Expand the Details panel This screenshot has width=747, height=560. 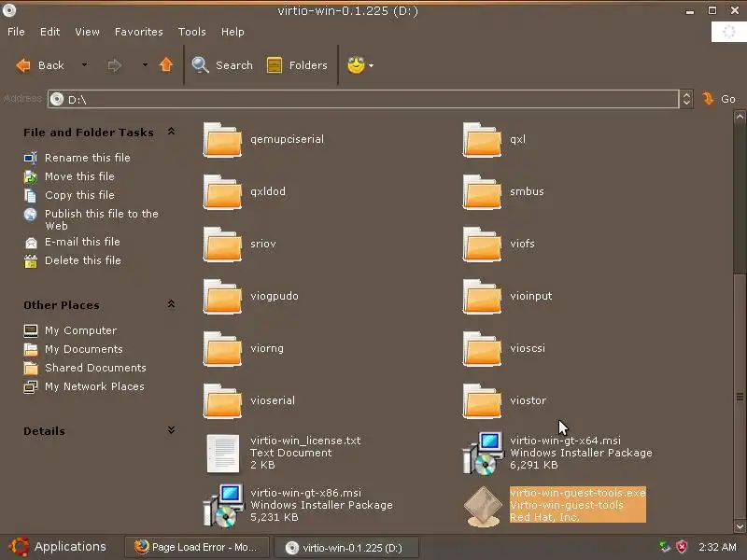(171, 430)
